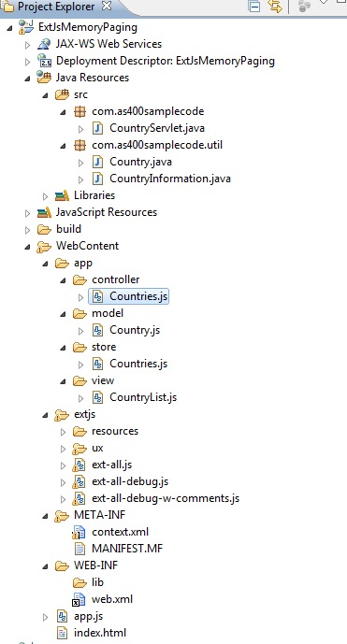Select the MANIFEST.MF label
347x644 pixels.
click(127, 549)
